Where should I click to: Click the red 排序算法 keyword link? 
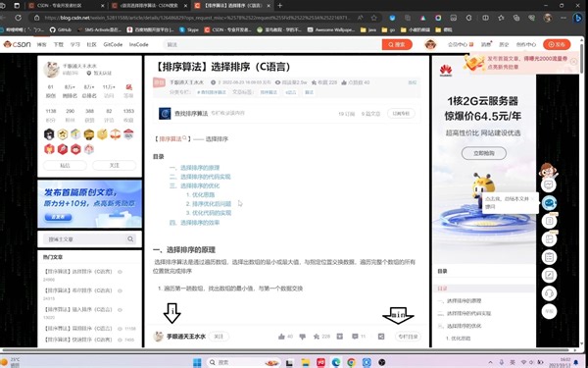(171, 139)
